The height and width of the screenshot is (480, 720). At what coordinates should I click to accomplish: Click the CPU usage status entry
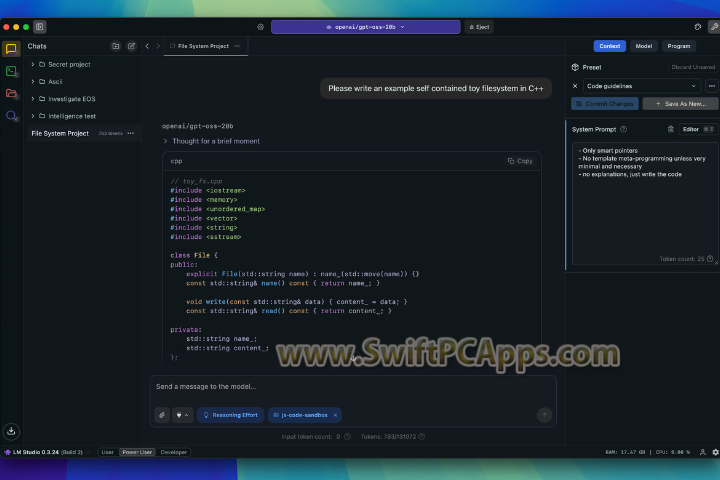(673, 452)
